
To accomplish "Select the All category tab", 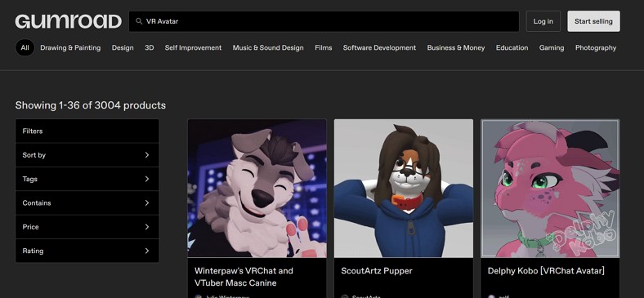I will pos(25,47).
